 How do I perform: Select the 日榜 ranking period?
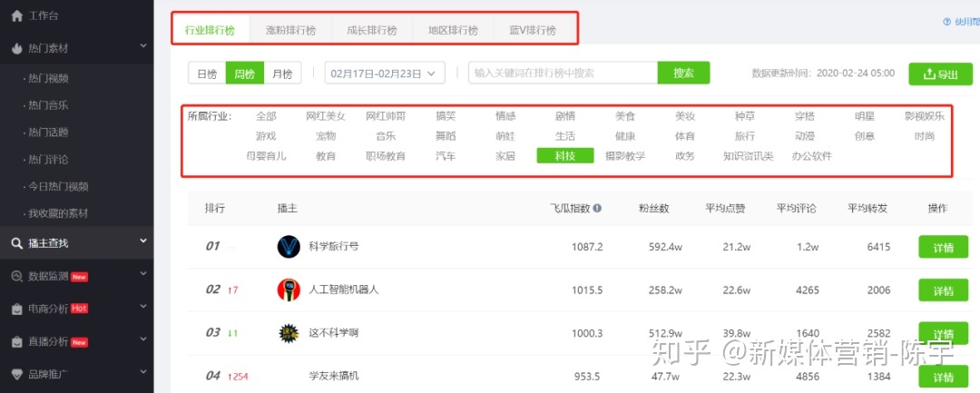point(207,74)
